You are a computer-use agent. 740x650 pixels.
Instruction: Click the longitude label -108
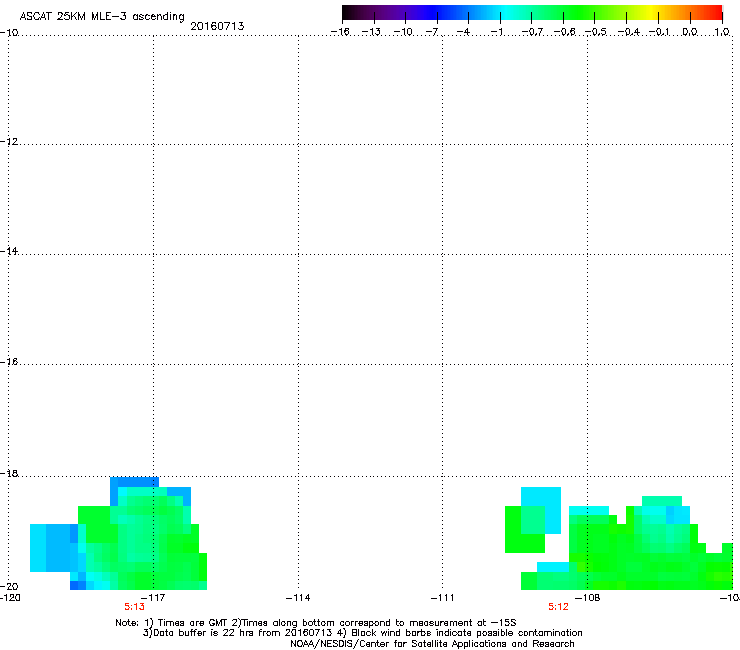[x=588, y=598]
